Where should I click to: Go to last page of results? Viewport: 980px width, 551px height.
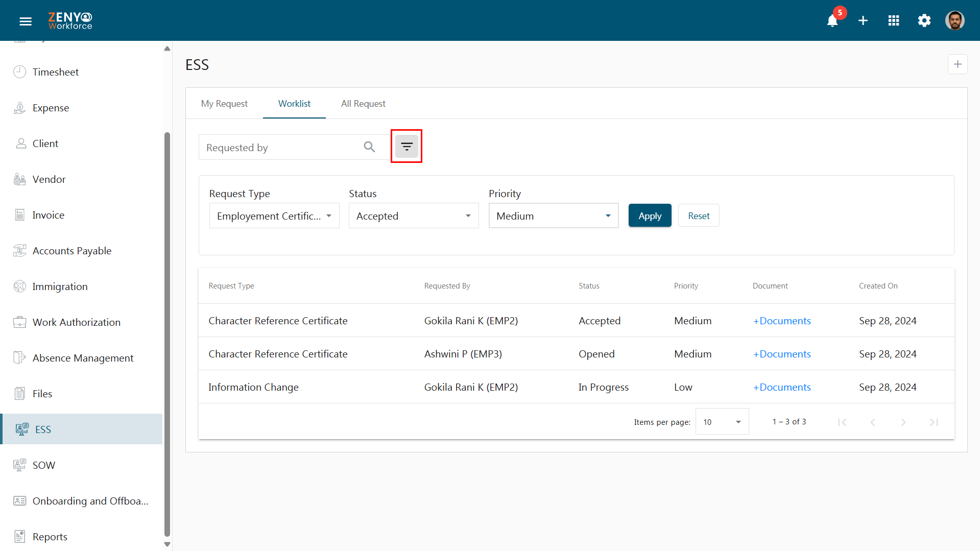coord(934,422)
